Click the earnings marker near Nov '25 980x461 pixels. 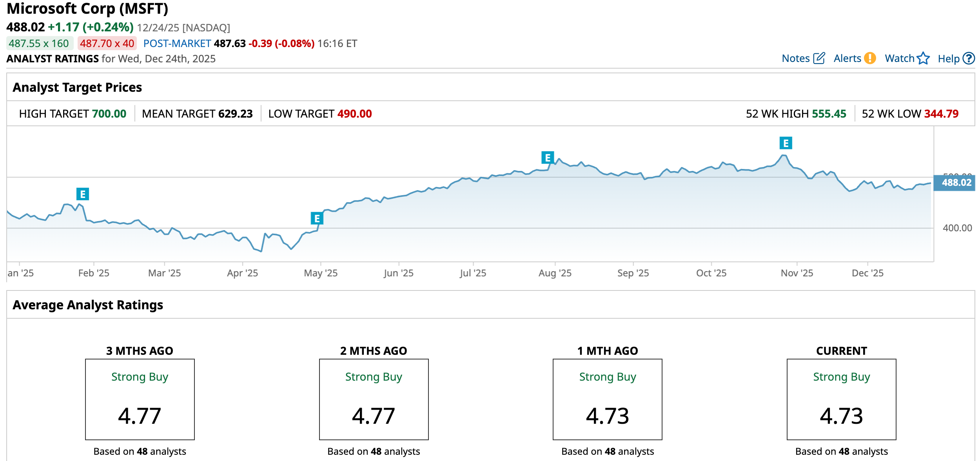pyautogui.click(x=786, y=143)
